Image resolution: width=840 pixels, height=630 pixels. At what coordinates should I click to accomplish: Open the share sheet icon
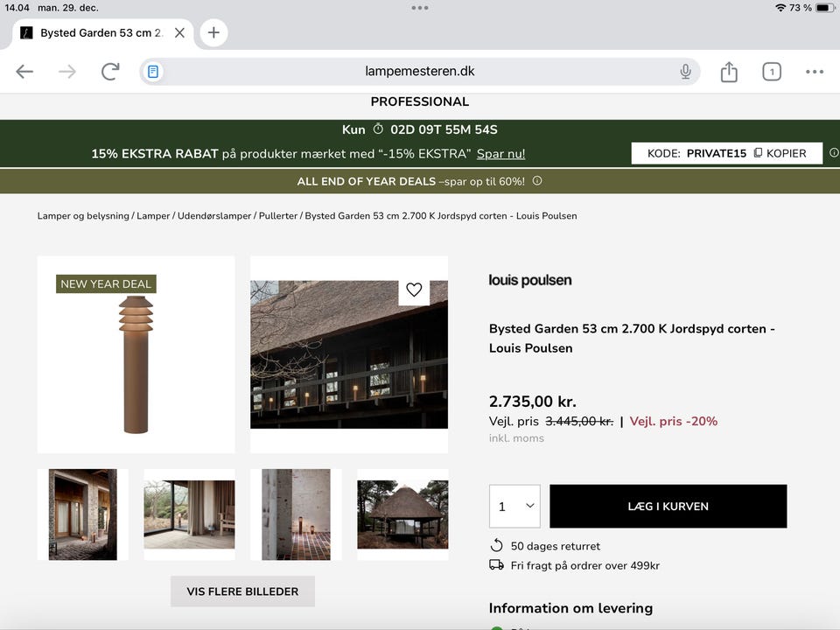(729, 71)
